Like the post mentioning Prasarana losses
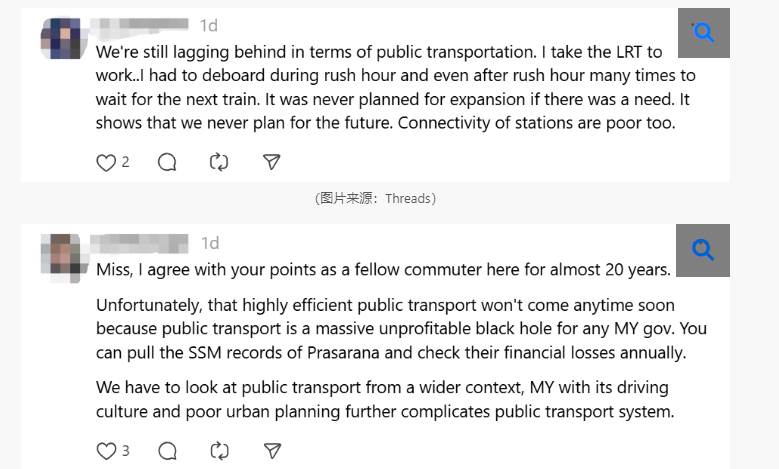 (105, 451)
